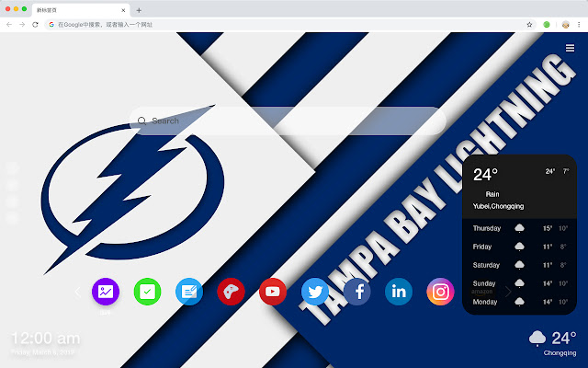Show previous shortcuts with left chevron
This screenshot has width=588, height=368.
(x=77, y=292)
